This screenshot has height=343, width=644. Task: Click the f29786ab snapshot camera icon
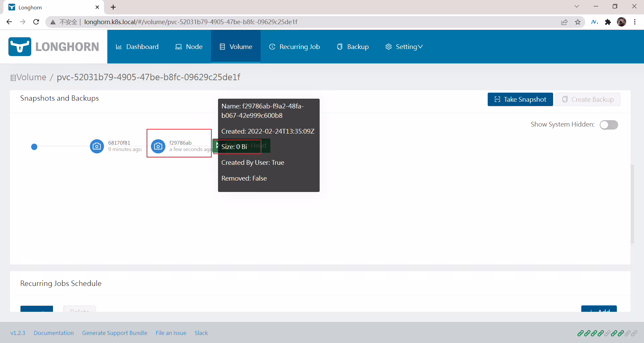(x=158, y=146)
